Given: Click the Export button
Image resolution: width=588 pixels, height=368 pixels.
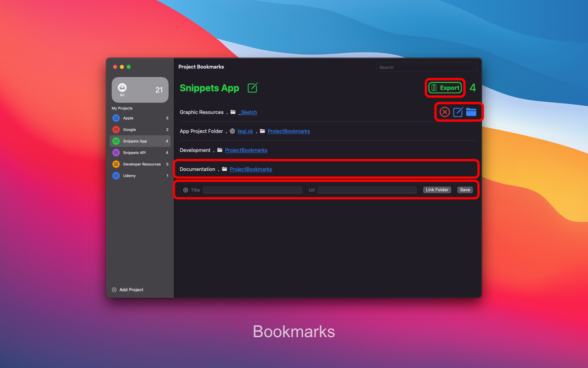Looking at the screenshot, I should [445, 88].
